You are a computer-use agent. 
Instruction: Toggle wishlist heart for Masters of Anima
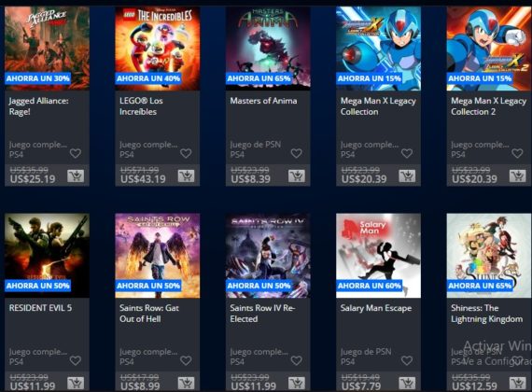[296, 153]
